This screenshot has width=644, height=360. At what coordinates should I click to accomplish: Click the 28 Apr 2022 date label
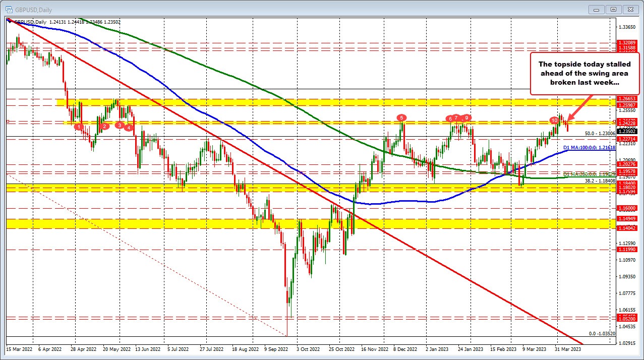pyautogui.click(x=83, y=348)
